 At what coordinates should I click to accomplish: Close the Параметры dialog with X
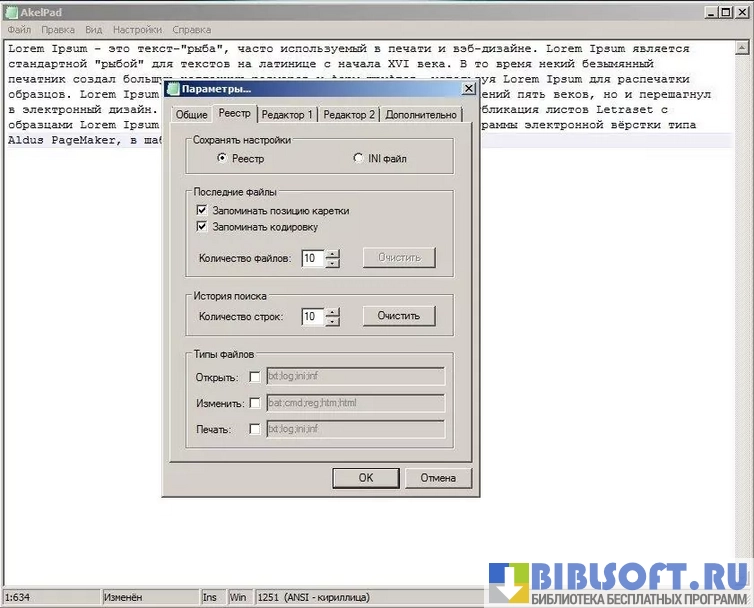468,89
